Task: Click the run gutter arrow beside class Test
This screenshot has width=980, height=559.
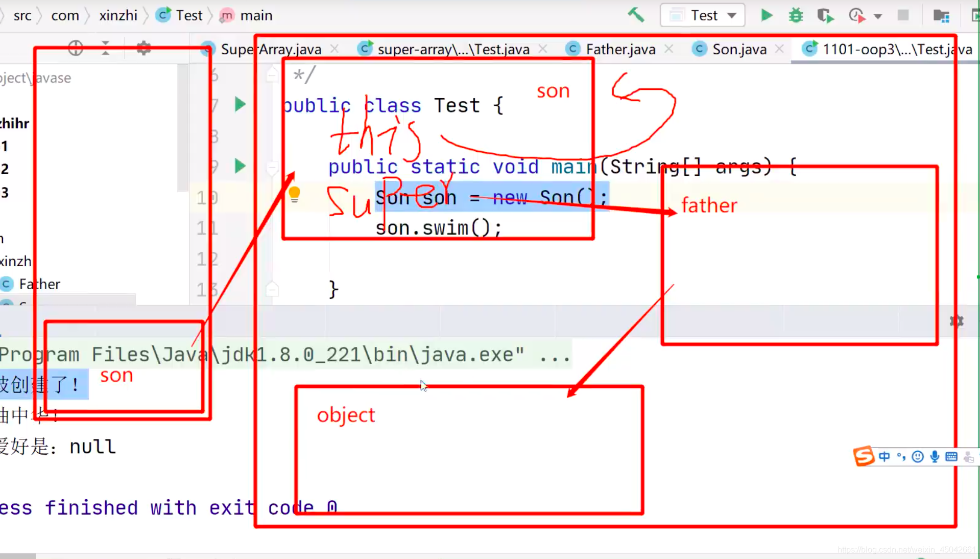Action: pyautogui.click(x=240, y=105)
